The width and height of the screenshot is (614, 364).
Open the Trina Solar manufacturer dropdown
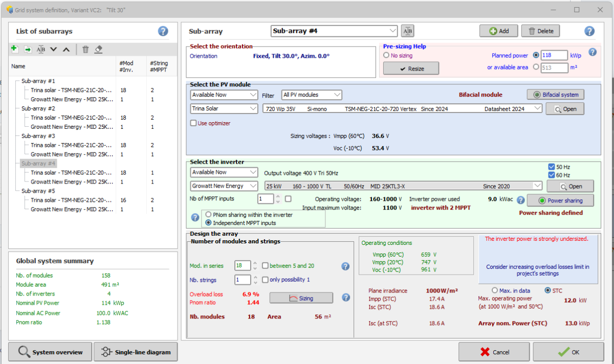pos(253,109)
